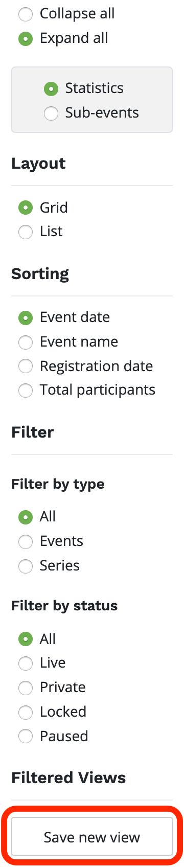Filter by Live status
The image size is (184, 868).
(x=26, y=663)
